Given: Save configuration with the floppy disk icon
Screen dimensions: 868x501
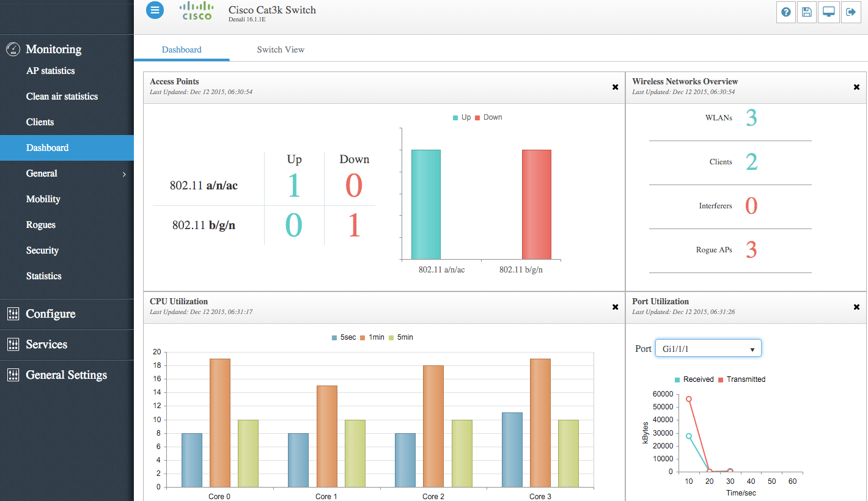Looking at the screenshot, I should tap(807, 12).
